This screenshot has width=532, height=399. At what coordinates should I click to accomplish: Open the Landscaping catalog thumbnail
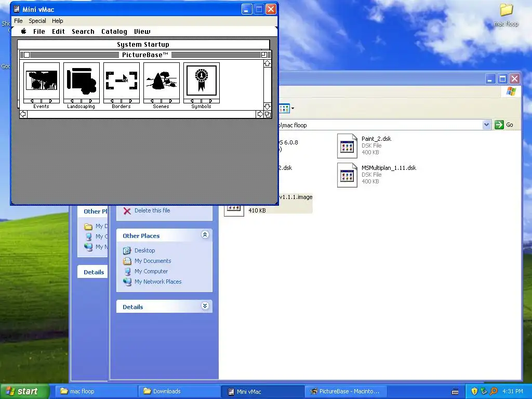coord(82,81)
